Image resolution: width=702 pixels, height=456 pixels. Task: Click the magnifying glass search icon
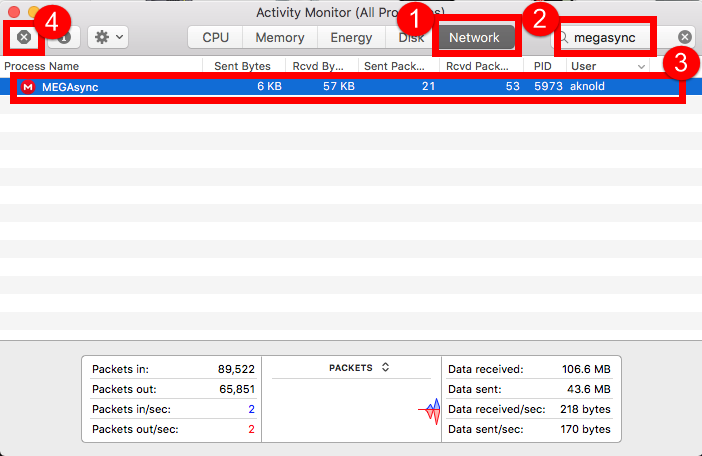(564, 38)
